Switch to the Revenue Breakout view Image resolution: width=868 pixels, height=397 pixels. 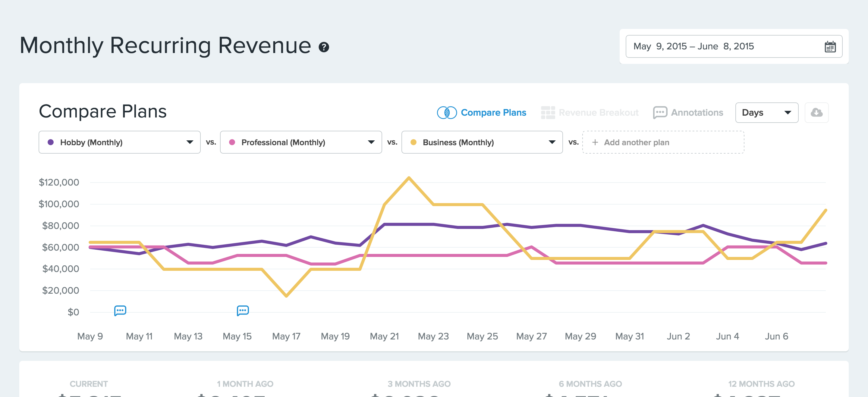point(599,112)
